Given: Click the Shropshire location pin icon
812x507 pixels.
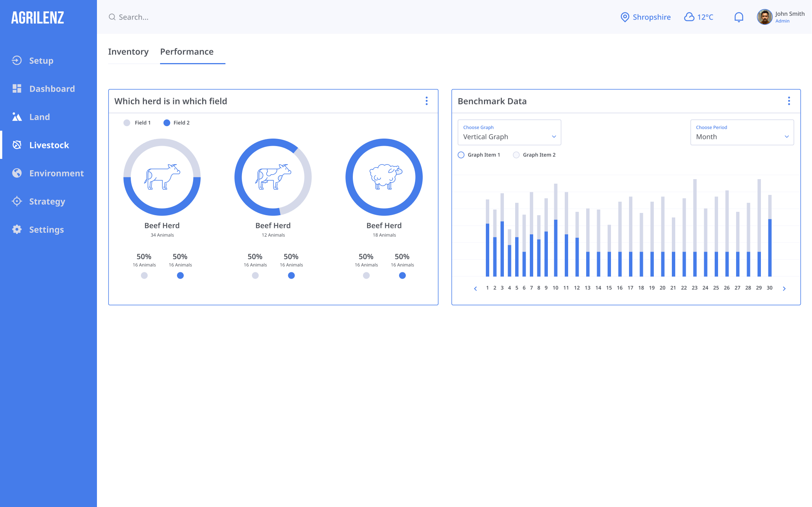Looking at the screenshot, I should 624,17.
